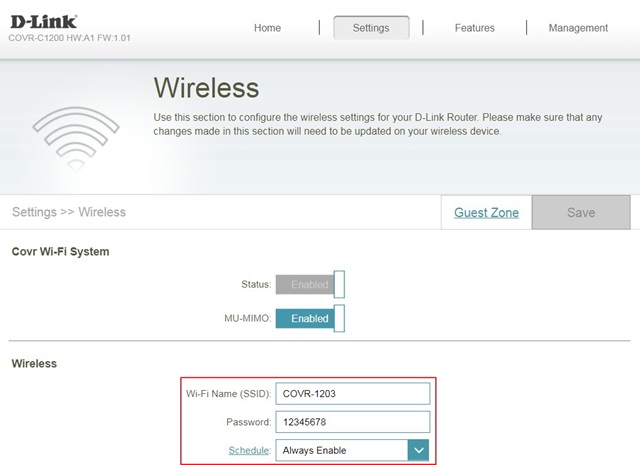
Task: Click the Covr Wi-Fi System section header
Action: click(60, 251)
